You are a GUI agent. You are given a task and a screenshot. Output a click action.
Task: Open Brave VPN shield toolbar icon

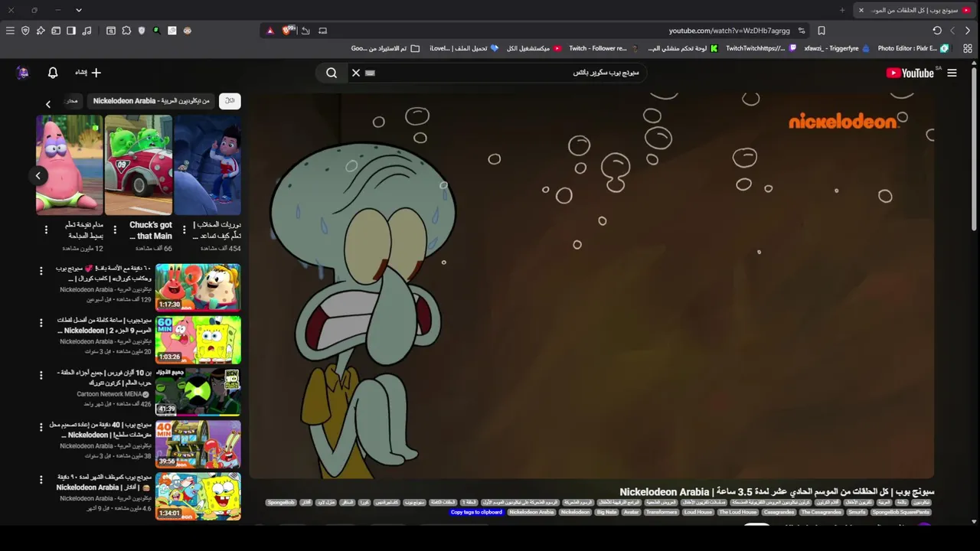click(25, 31)
